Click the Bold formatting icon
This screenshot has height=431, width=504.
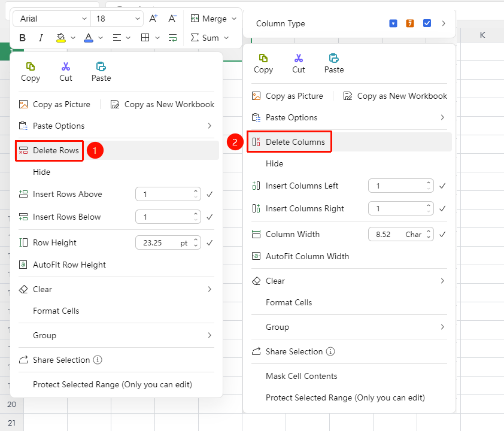(x=22, y=38)
